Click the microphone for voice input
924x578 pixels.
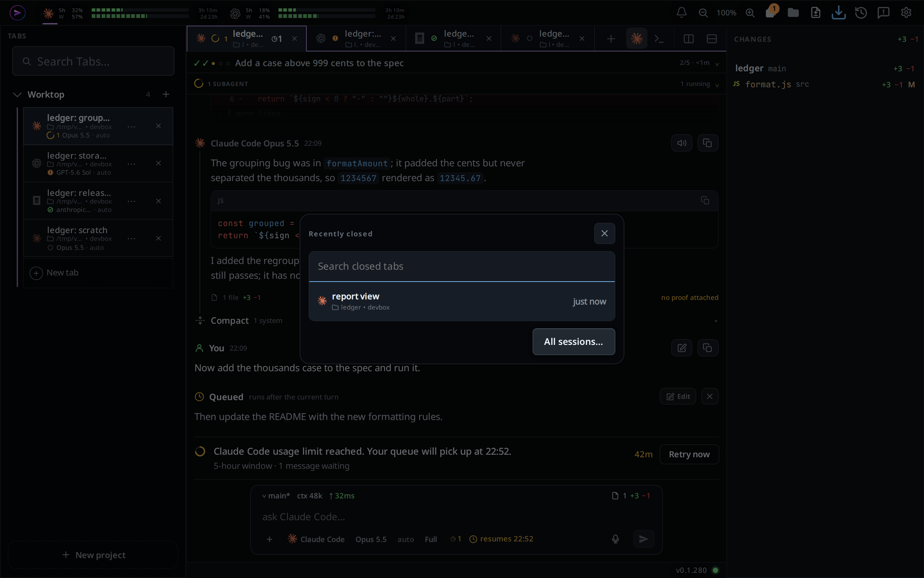point(615,539)
